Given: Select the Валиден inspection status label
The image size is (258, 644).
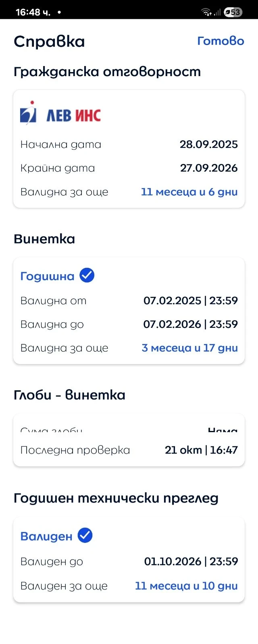Looking at the screenshot, I should point(46,536).
